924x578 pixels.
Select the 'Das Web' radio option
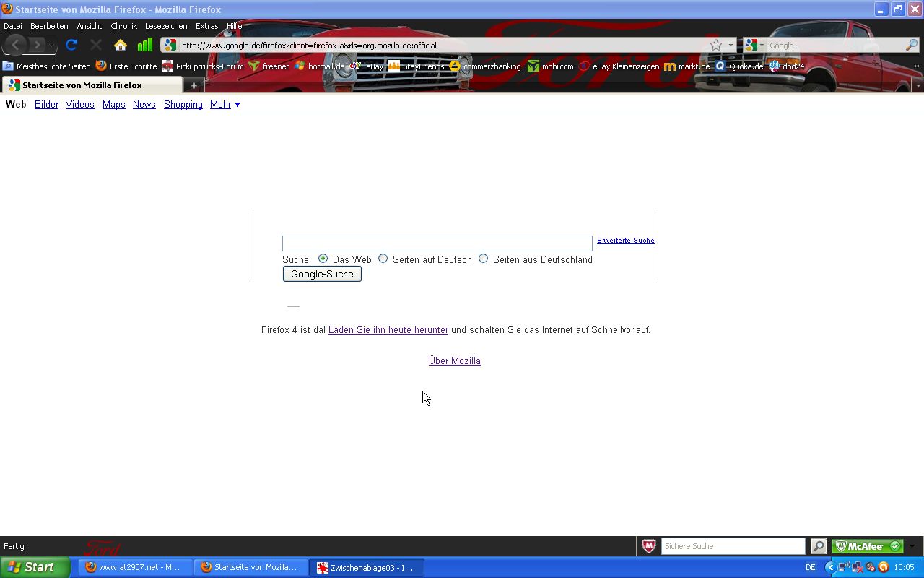pyautogui.click(x=323, y=259)
